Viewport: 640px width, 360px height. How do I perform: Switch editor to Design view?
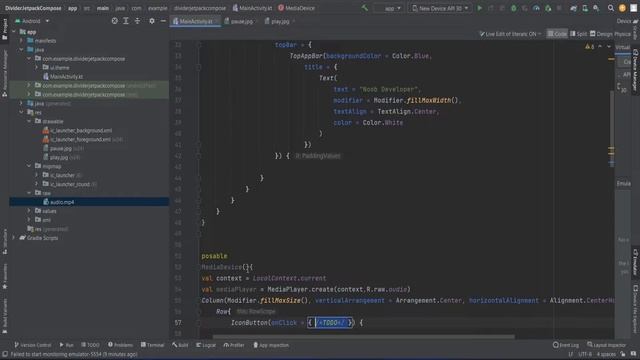point(601,34)
